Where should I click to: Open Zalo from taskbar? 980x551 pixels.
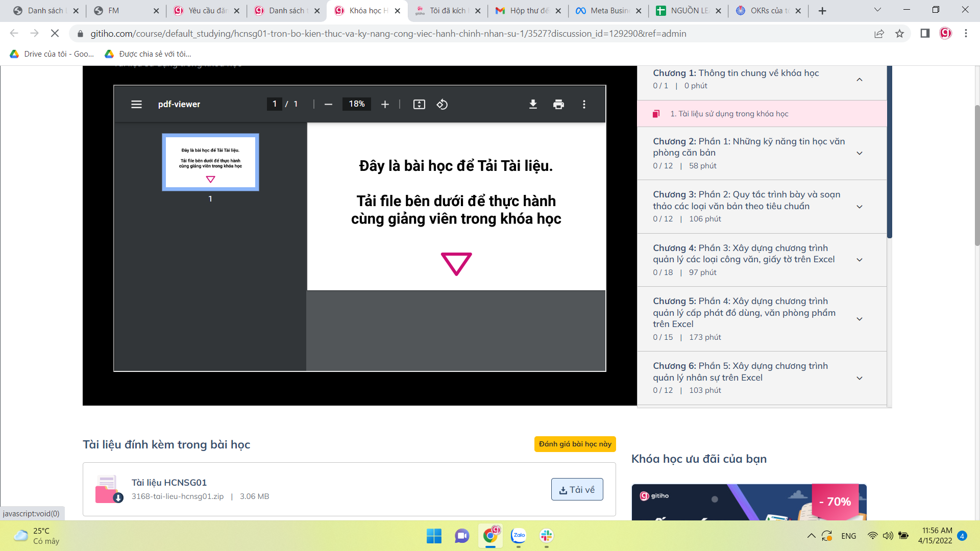(x=519, y=536)
